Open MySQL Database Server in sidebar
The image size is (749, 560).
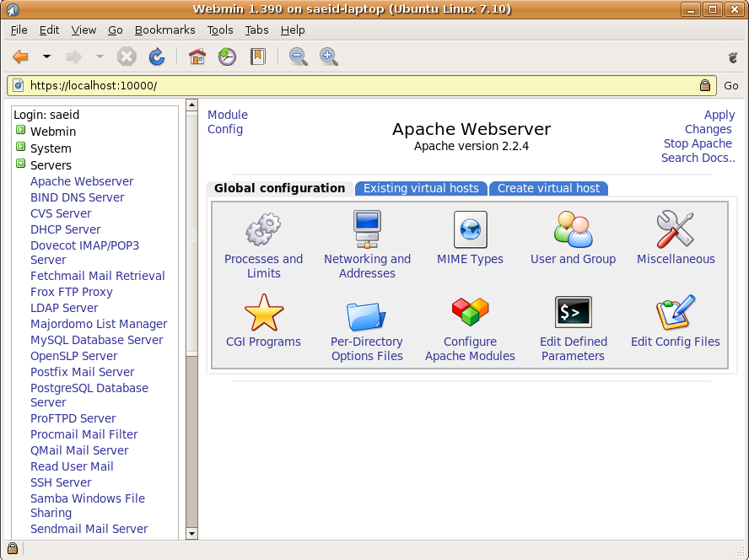tap(96, 340)
